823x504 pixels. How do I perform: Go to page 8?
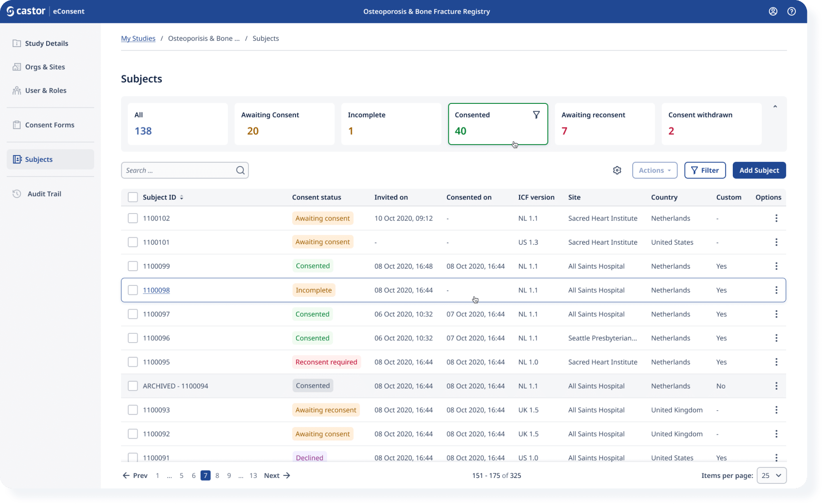coord(217,475)
